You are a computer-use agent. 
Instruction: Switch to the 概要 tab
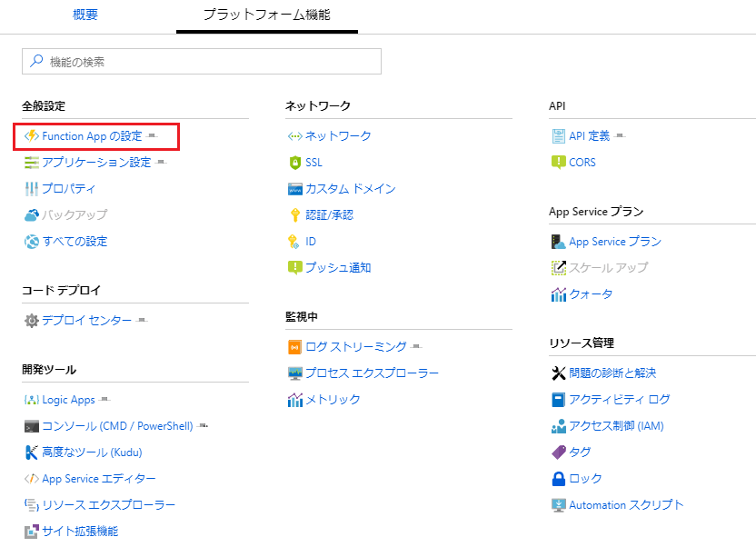[x=85, y=15]
